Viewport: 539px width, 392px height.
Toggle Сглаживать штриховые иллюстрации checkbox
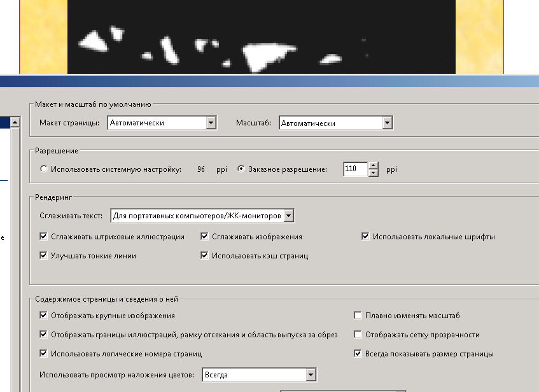(x=43, y=237)
